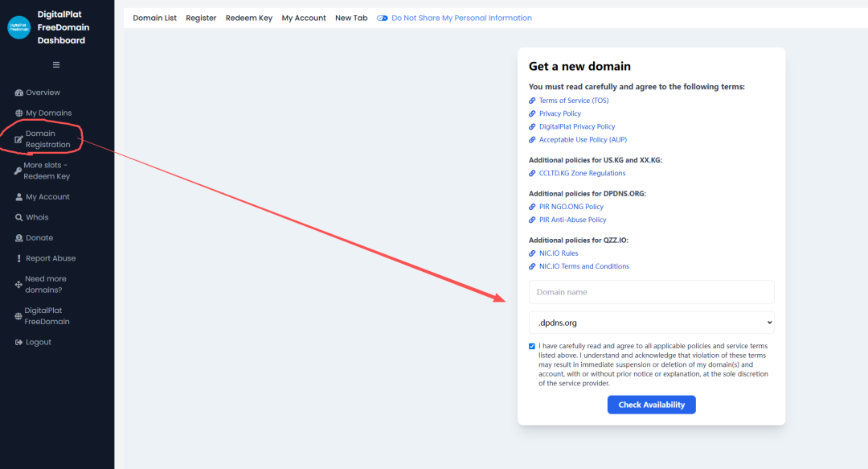This screenshot has height=469, width=868.
Task: Click the DigitalPlat FreeDomain logo icon
Action: (18, 27)
